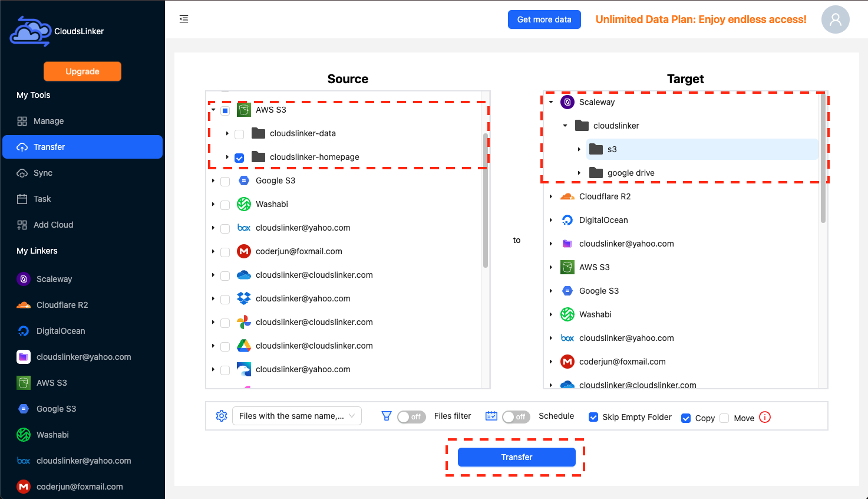Expand the google drive target folder
868x499 pixels.
(x=579, y=173)
